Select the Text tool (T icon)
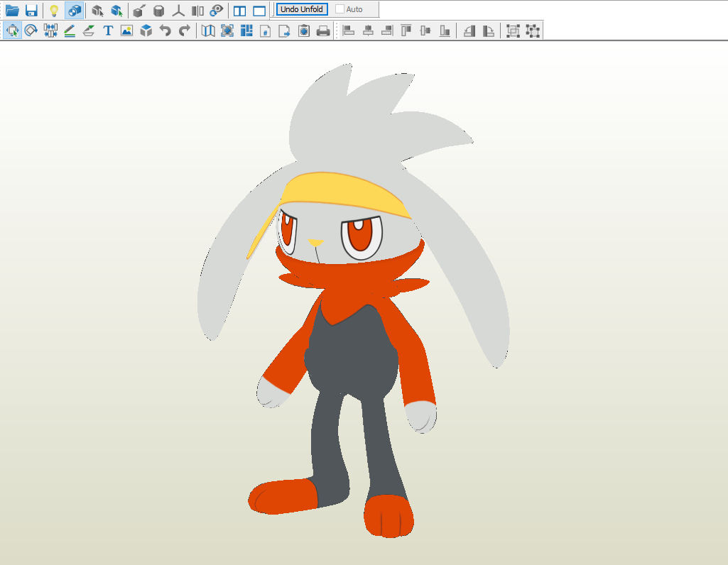The image size is (728, 565). coord(108,31)
